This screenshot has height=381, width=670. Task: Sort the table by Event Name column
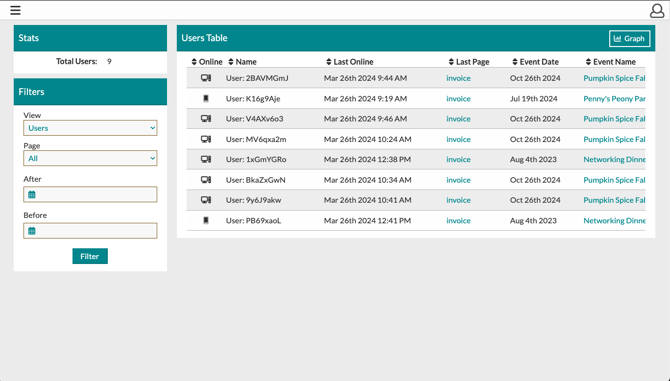pyautogui.click(x=611, y=62)
